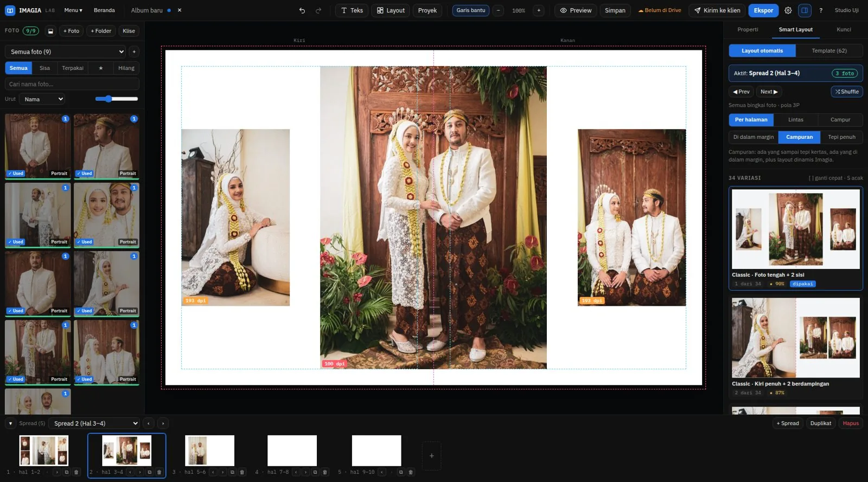
Task: Open help with the question mark icon
Action: coord(821,10)
